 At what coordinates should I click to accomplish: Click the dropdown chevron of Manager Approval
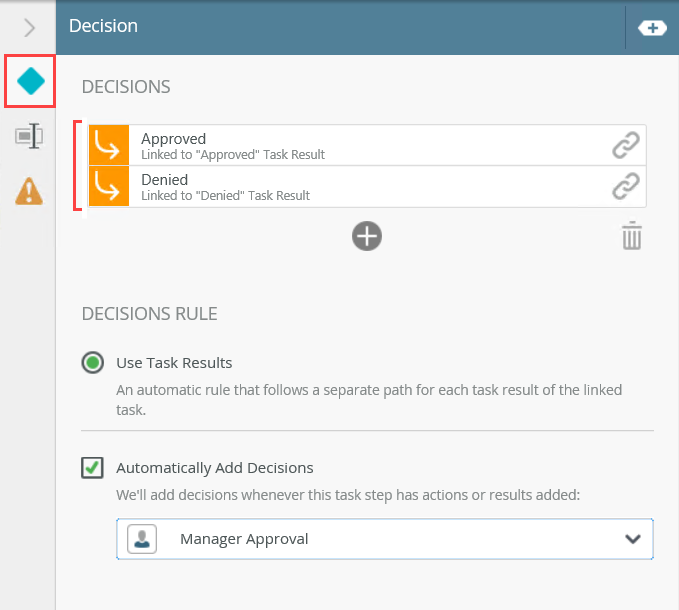(633, 539)
